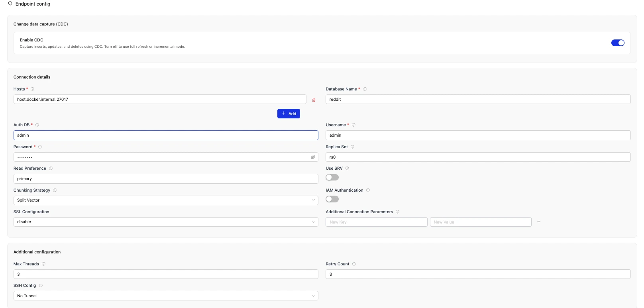Viewport: 644px width, 308px height.
Task: Click the 'Capture inserts, updates, and deletes' description
Action: (102, 47)
